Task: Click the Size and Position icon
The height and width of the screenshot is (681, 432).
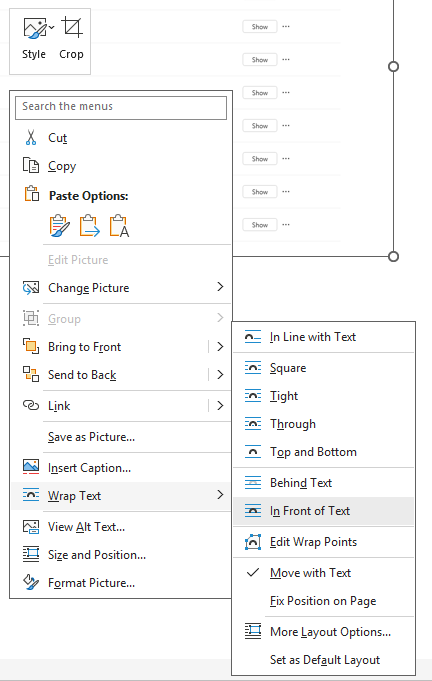Action: pos(31,554)
